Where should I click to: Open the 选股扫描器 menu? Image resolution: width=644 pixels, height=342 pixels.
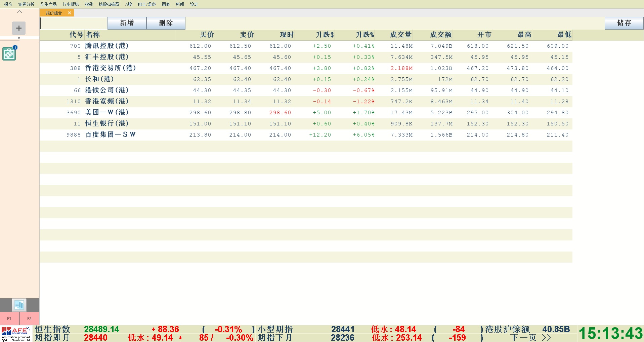click(109, 4)
